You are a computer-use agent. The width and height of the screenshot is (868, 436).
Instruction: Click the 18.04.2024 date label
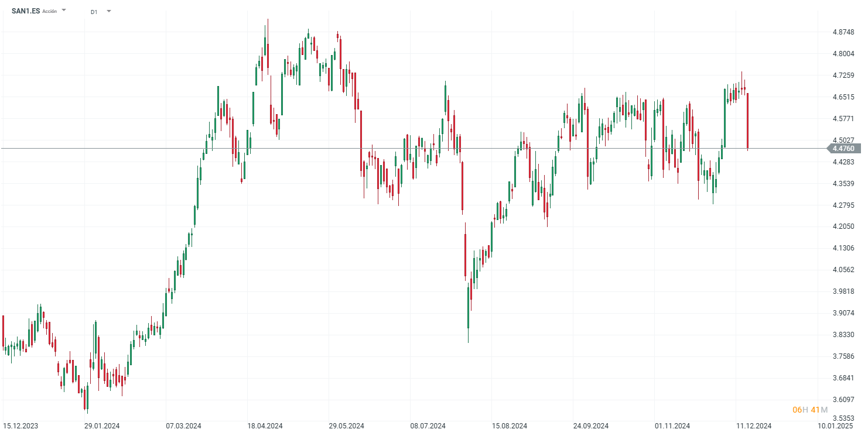tap(265, 426)
